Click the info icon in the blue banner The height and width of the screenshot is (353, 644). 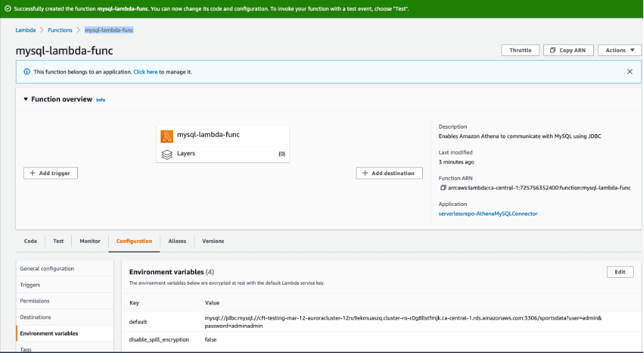27,72
